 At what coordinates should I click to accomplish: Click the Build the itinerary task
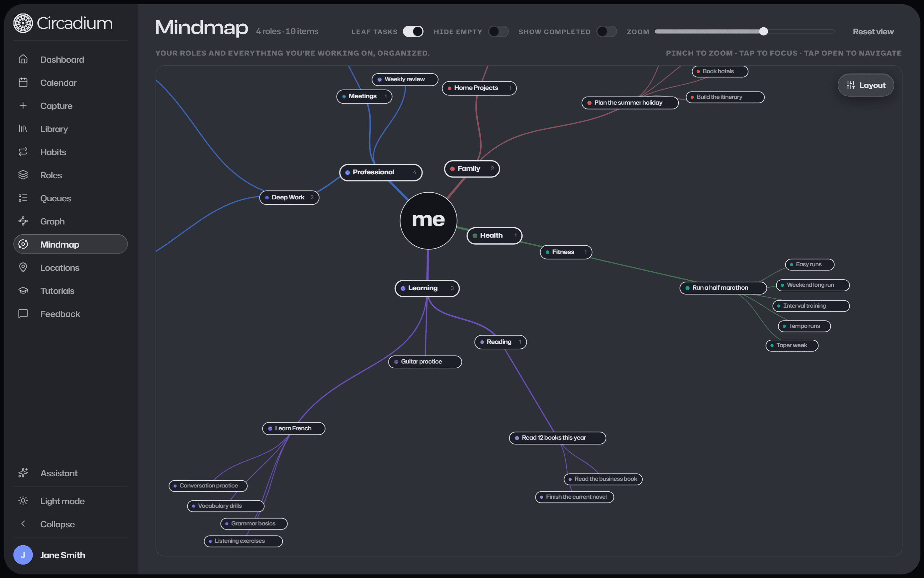[x=725, y=97]
